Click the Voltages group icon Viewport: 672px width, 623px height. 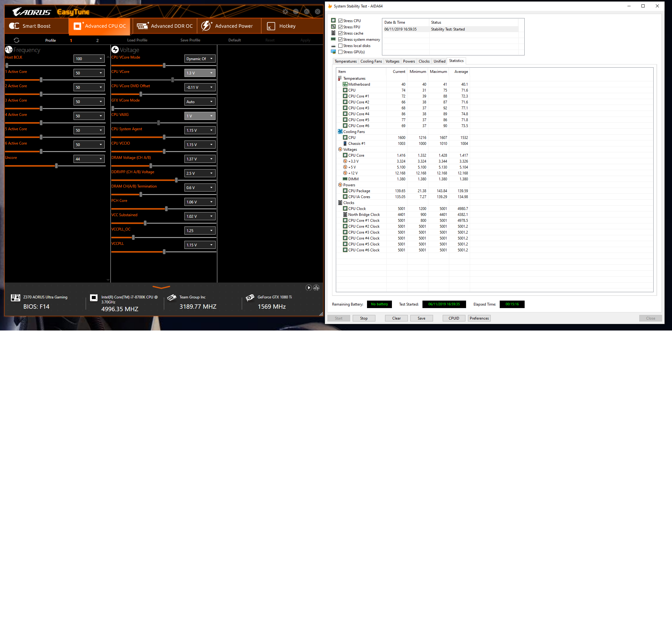point(340,149)
